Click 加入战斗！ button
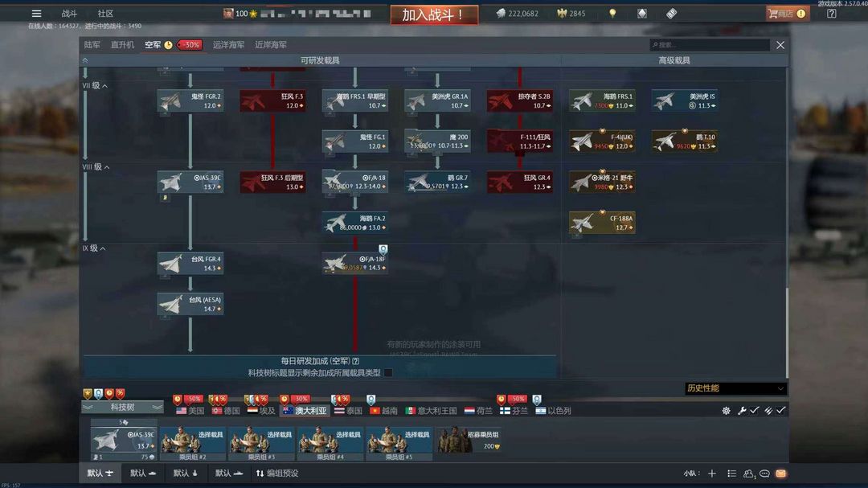 click(434, 15)
